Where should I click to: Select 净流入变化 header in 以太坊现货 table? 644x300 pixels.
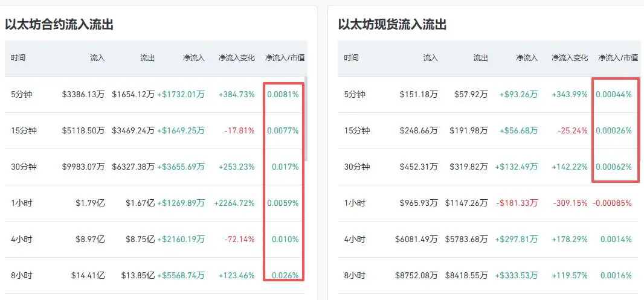(570, 58)
